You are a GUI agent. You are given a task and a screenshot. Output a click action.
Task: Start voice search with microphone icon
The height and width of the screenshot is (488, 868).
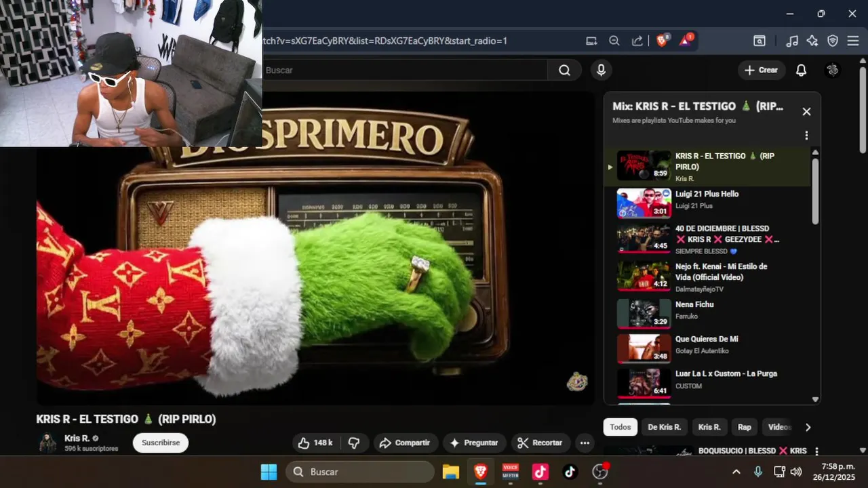pyautogui.click(x=601, y=70)
